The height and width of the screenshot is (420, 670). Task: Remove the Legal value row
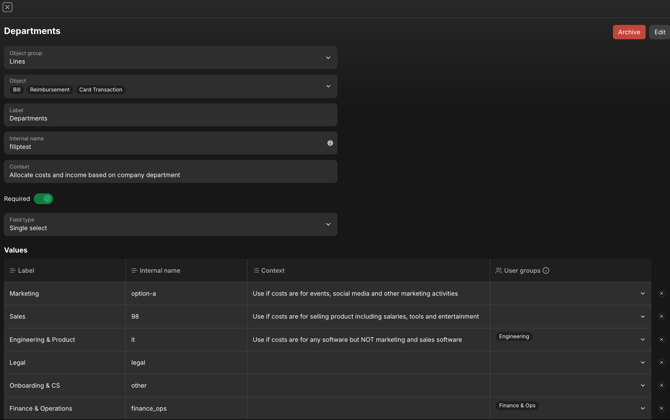(661, 363)
